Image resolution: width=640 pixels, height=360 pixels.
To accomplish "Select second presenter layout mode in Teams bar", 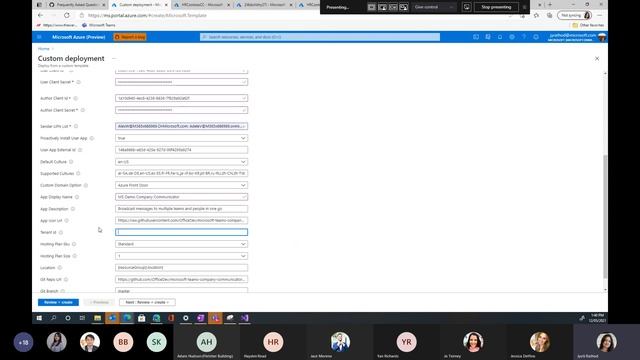I will pos(382,7).
